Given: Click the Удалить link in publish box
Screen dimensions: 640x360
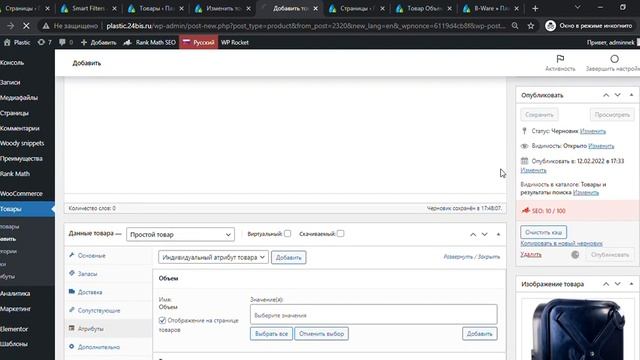Looking at the screenshot, I should tap(531, 254).
